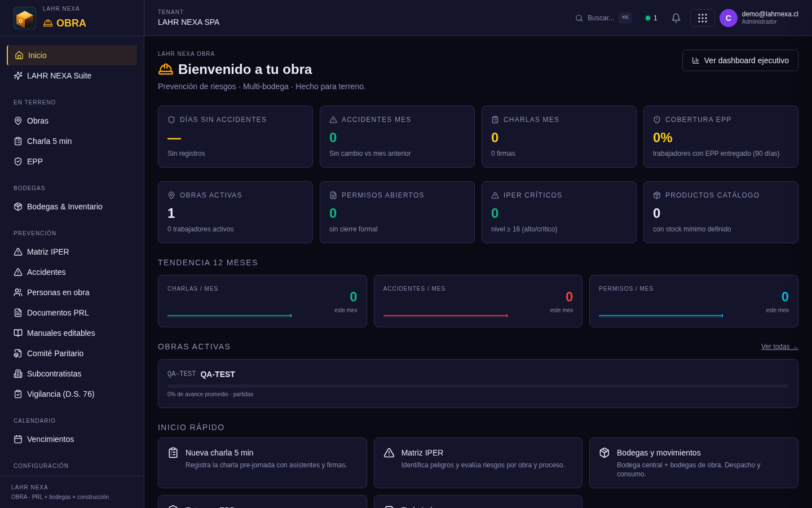
Task: Click the Permisos / Mes trend card
Action: pos(694,301)
